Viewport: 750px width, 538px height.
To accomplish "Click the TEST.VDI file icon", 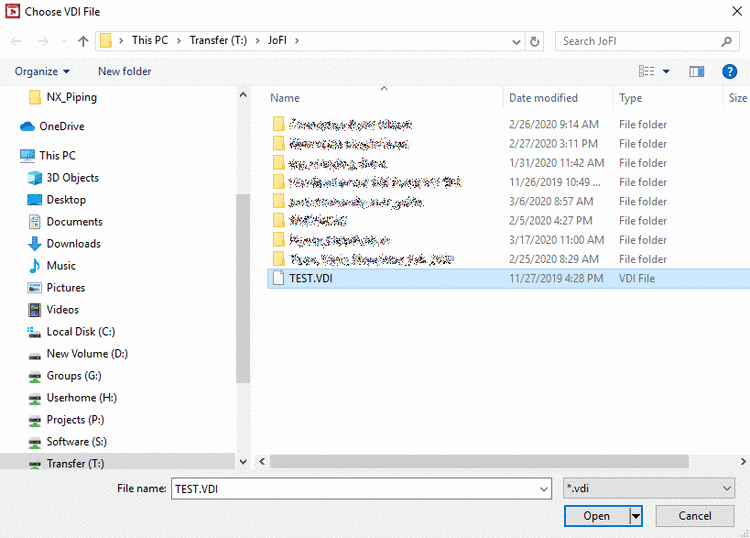I will click(x=278, y=278).
